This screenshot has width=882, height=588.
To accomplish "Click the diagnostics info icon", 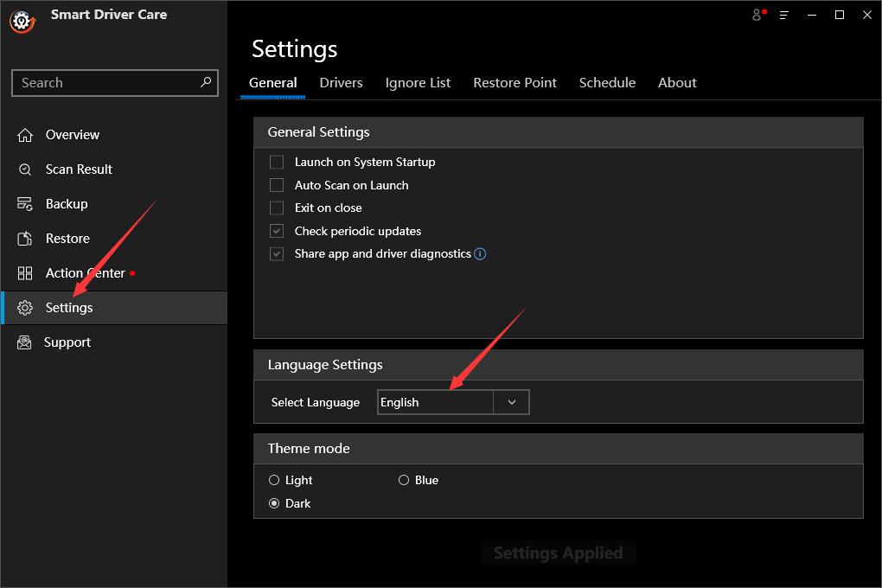I will 480,254.
